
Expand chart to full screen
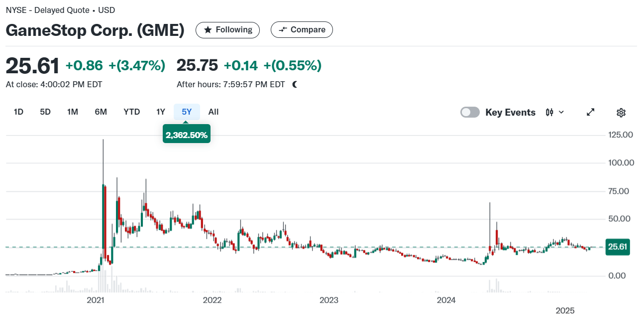[x=591, y=112]
